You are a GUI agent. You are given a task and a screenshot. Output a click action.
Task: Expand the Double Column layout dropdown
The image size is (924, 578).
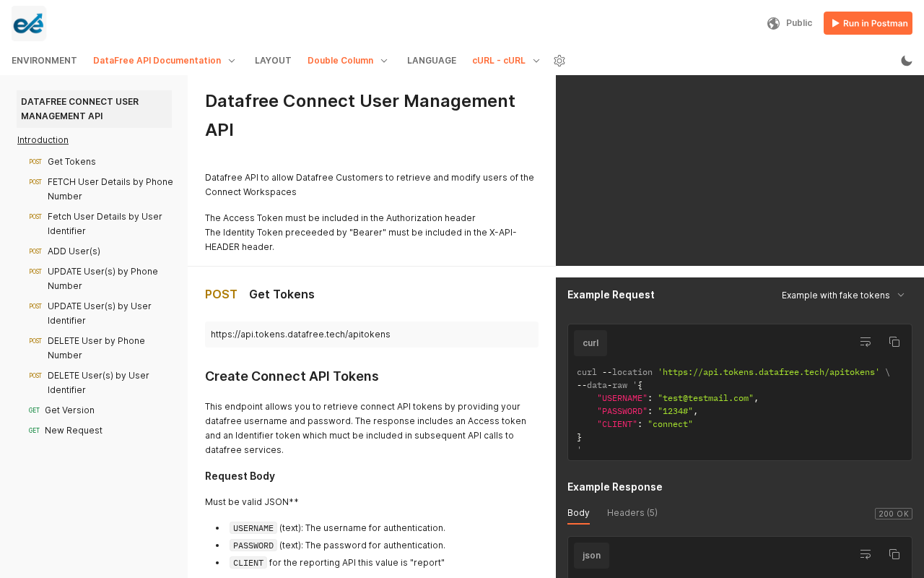[x=348, y=61]
